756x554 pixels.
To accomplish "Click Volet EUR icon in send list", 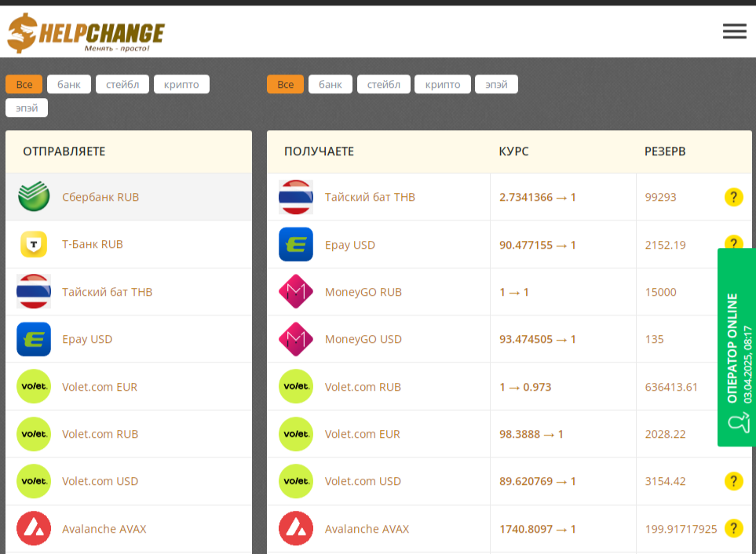I will (34, 386).
